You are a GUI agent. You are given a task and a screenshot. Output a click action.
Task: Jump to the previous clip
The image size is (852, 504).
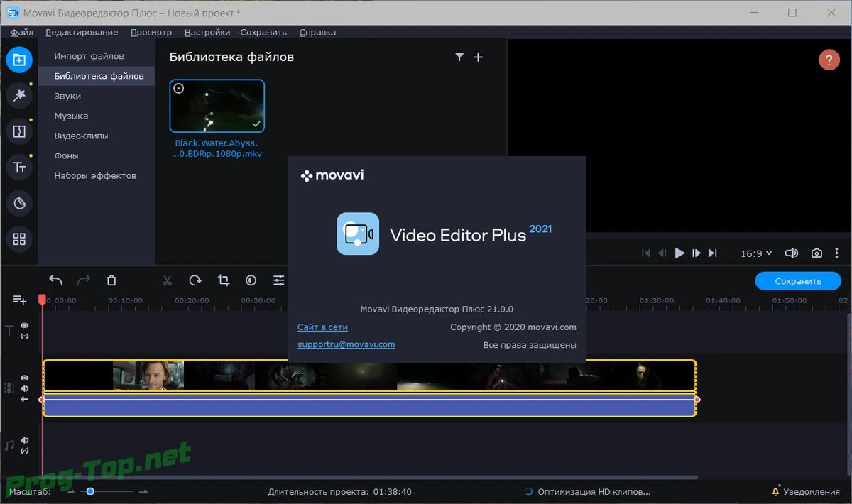pos(646,253)
